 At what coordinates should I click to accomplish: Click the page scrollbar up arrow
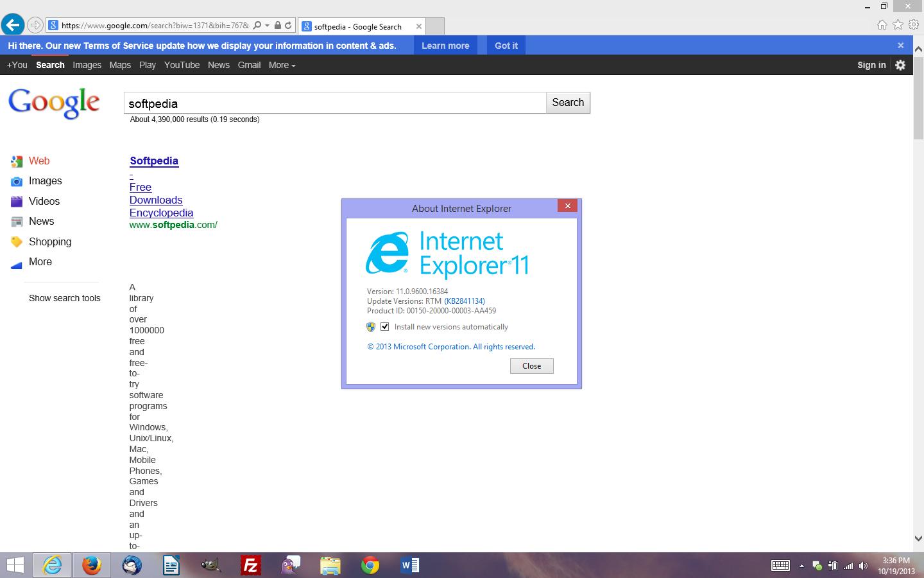[918, 49]
